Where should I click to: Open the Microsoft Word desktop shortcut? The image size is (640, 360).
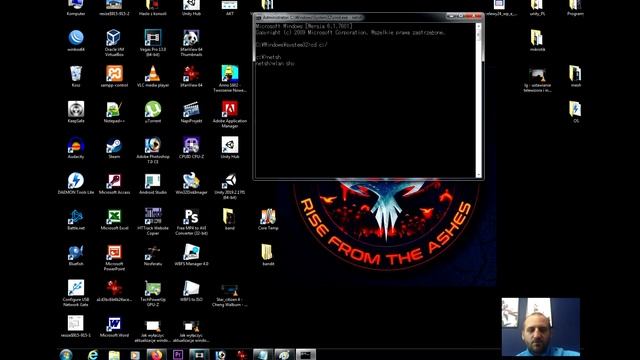point(114,326)
